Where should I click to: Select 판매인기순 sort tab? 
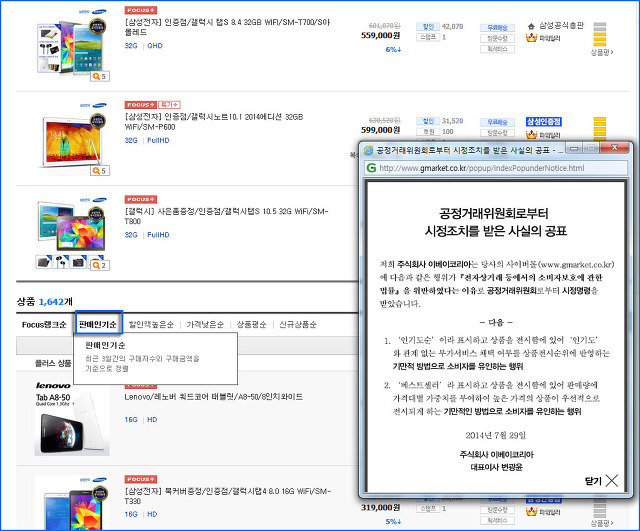98,324
